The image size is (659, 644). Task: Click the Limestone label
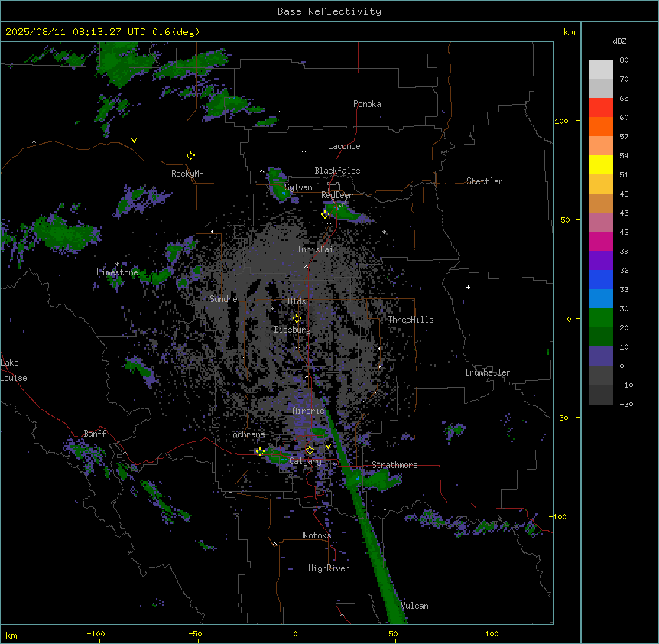click(117, 272)
